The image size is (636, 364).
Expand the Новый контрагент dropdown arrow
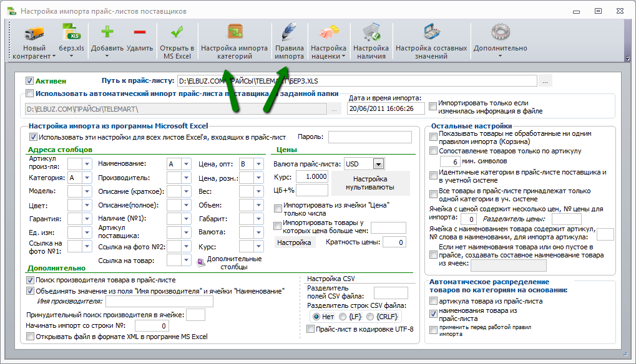click(x=54, y=57)
